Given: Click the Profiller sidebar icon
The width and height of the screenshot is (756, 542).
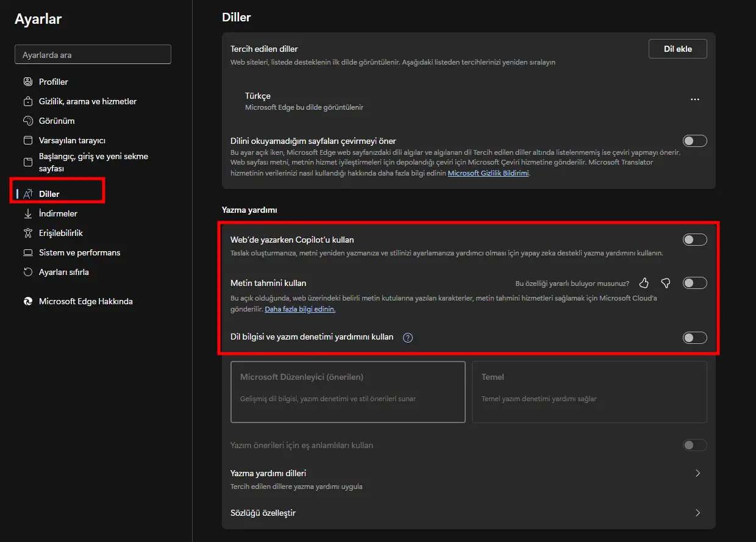Looking at the screenshot, I should (x=27, y=82).
